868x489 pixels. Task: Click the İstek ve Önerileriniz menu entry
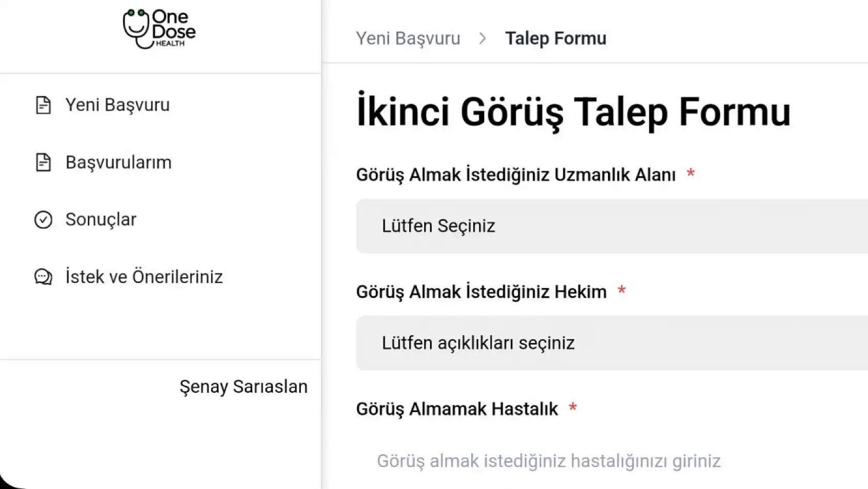144,277
